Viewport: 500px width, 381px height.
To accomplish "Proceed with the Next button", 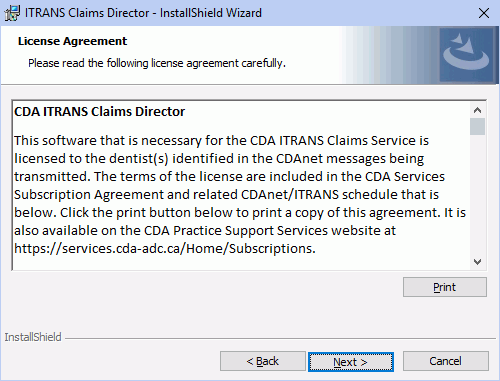I will (351, 362).
